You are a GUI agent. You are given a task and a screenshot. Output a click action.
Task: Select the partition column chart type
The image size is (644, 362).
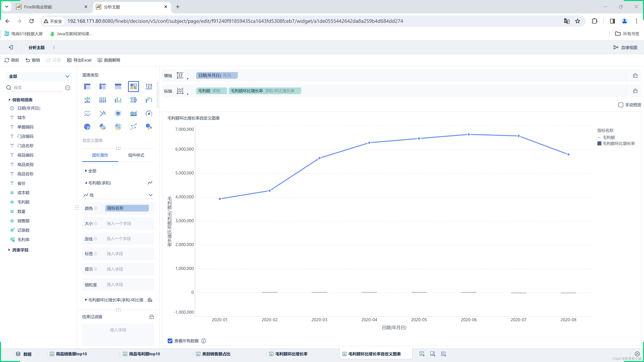(x=87, y=100)
